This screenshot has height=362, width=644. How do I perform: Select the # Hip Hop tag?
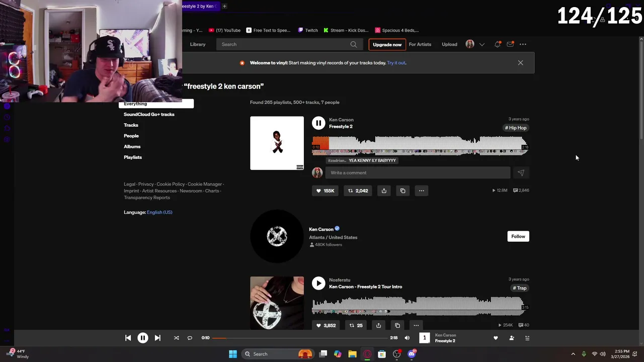coord(516,128)
